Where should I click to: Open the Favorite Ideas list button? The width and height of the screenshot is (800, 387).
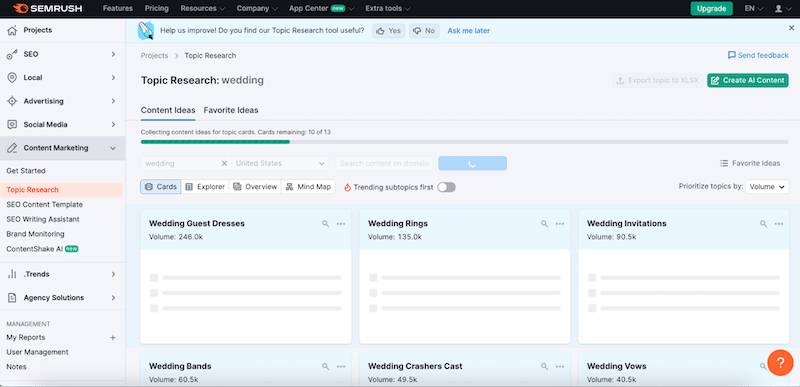coord(750,164)
